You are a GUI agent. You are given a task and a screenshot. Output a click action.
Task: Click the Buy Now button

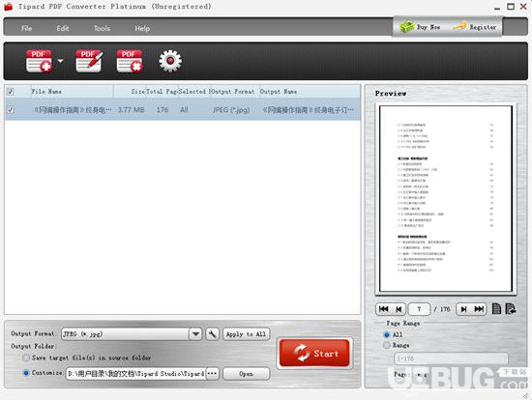pyautogui.click(x=420, y=27)
